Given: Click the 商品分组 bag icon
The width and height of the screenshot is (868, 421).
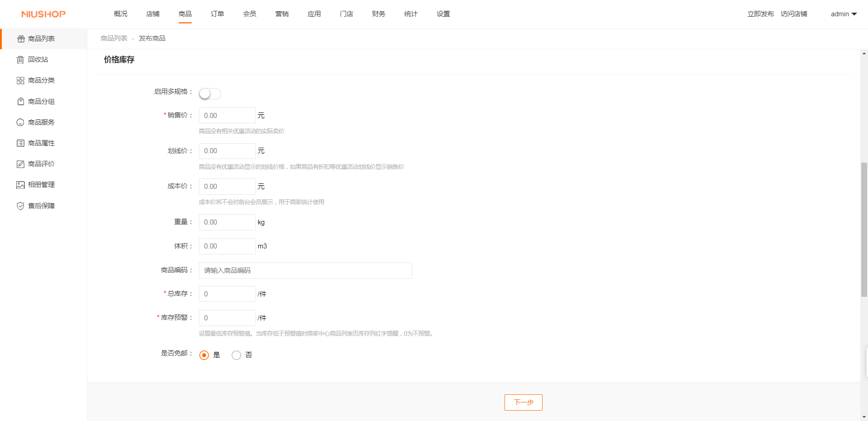Looking at the screenshot, I should pos(20,102).
